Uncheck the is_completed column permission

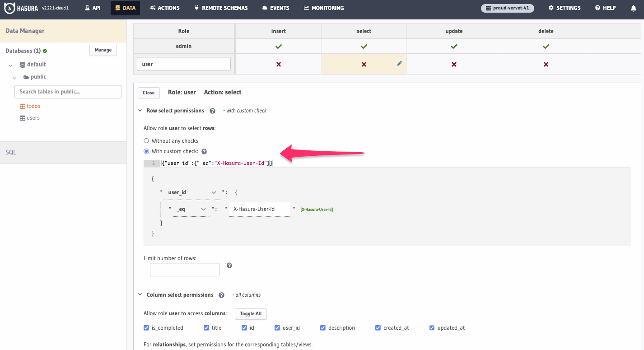146,327
